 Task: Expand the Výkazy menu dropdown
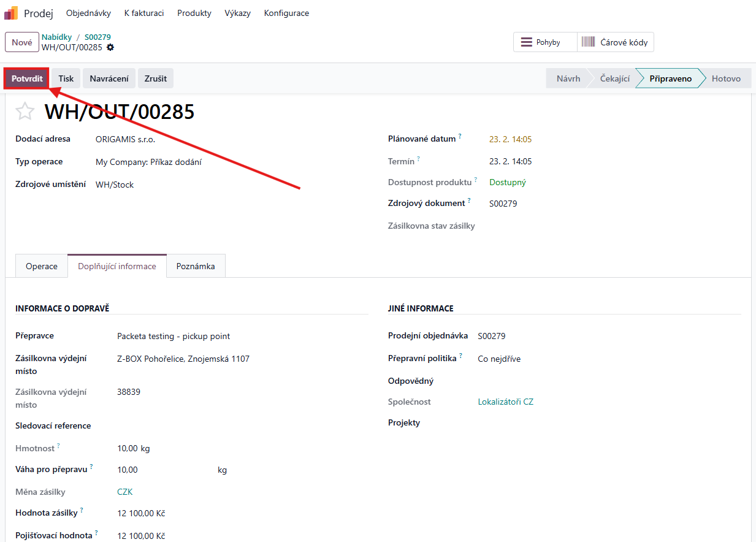click(237, 13)
